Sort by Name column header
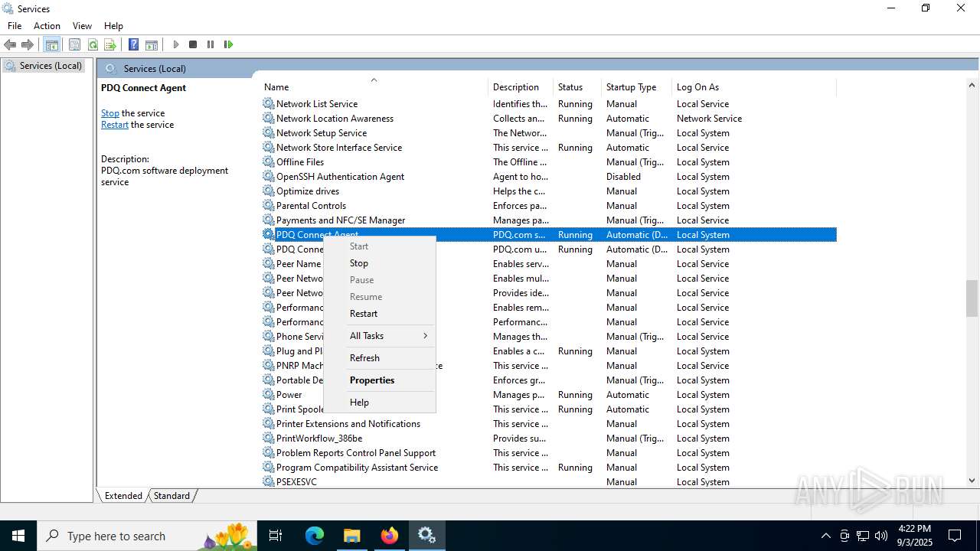Screen dimensions: 980x551 (x=374, y=86)
